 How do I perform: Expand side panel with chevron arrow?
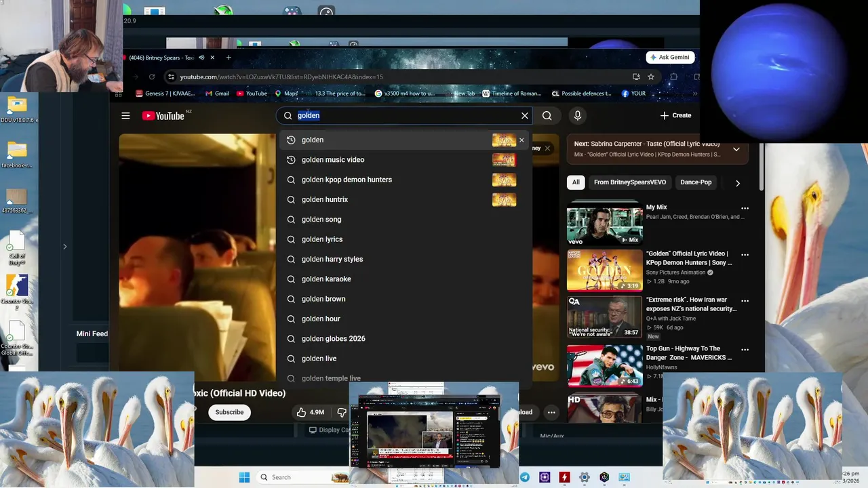click(x=65, y=247)
